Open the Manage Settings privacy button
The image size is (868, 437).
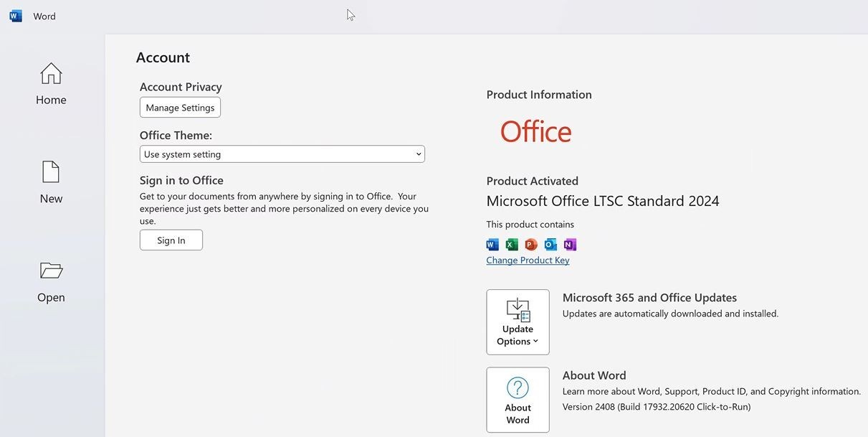click(180, 108)
